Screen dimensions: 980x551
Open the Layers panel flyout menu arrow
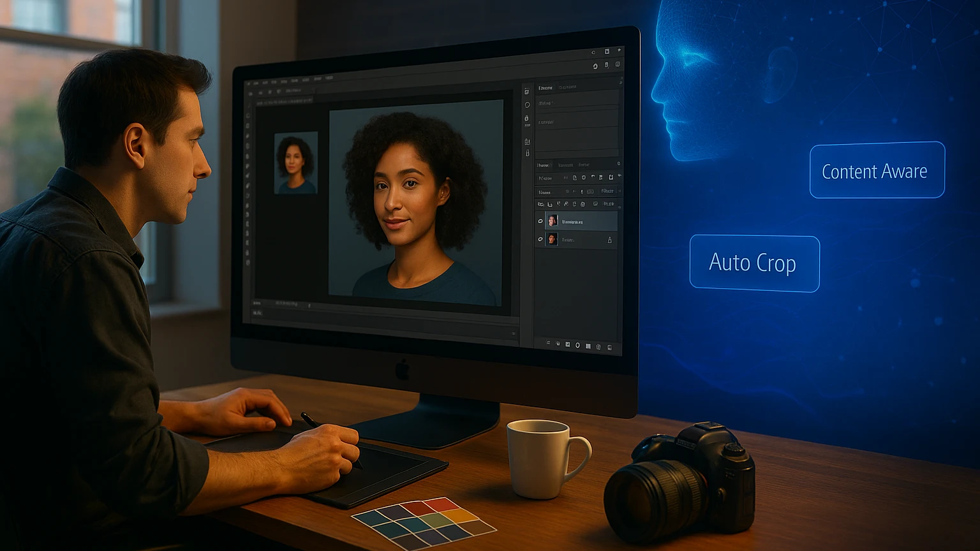[x=618, y=164]
